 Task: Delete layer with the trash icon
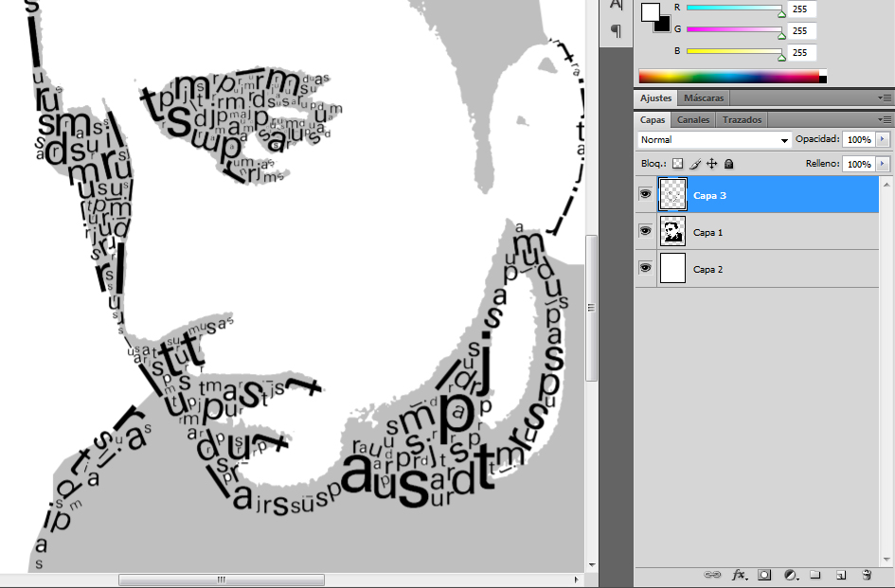[867, 575]
